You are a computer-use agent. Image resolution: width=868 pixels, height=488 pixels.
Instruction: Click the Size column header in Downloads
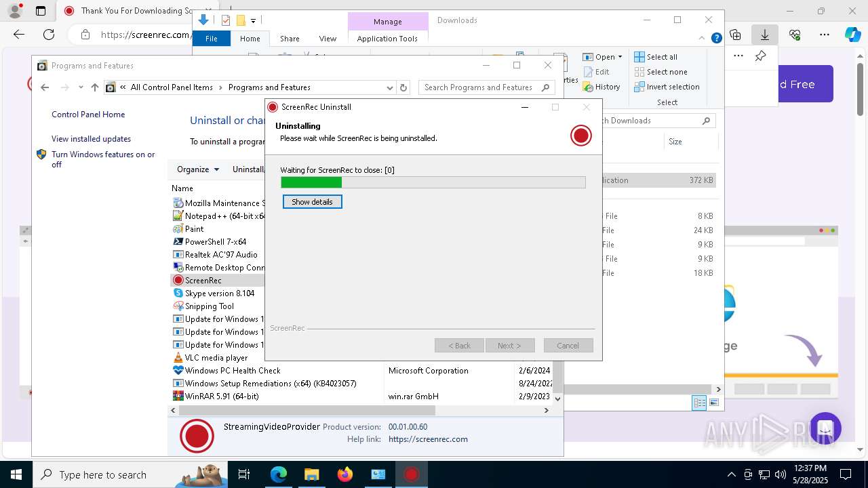coord(675,142)
